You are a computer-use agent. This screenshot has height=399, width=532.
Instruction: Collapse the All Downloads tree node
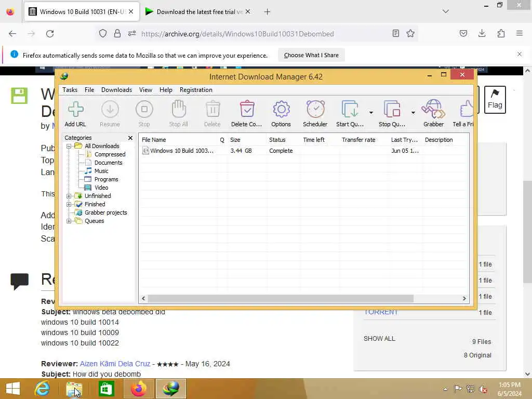coord(69,146)
